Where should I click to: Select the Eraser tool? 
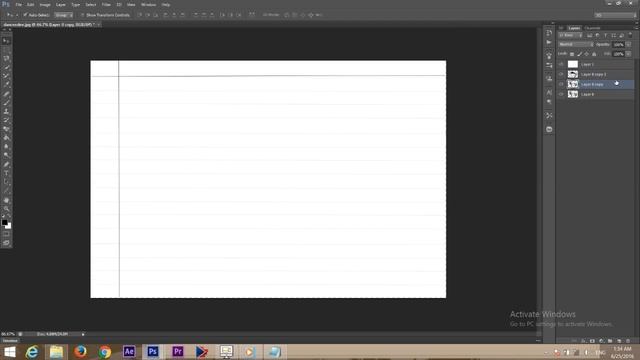(6, 129)
